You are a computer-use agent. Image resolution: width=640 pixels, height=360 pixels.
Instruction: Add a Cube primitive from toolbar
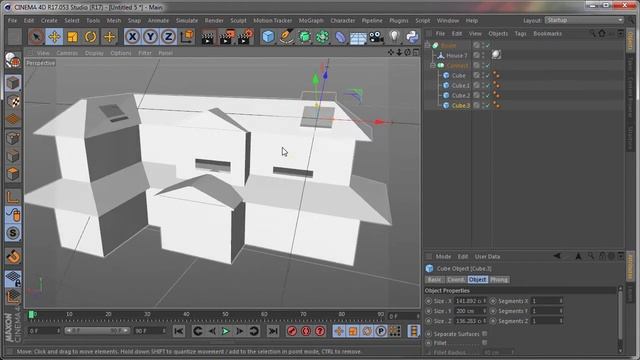pos(268,37)
